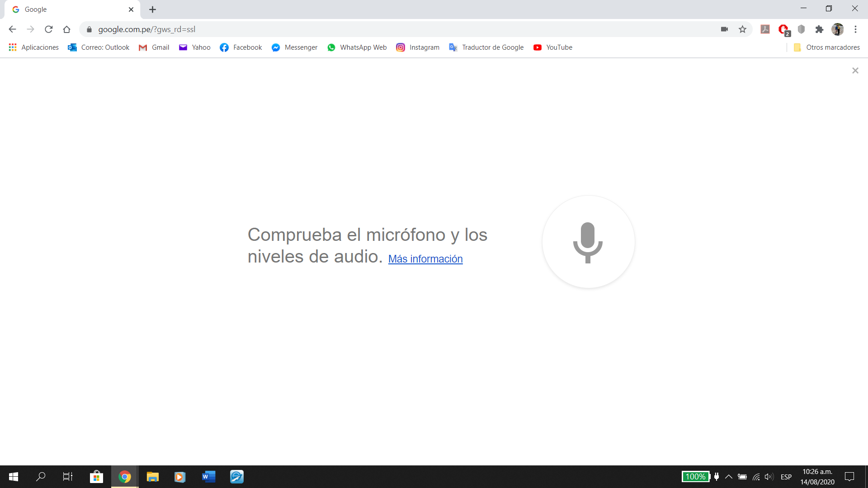Viewport: 868px width, 488px height.
Task: Open a new browser tab
Action: (152, 9)
